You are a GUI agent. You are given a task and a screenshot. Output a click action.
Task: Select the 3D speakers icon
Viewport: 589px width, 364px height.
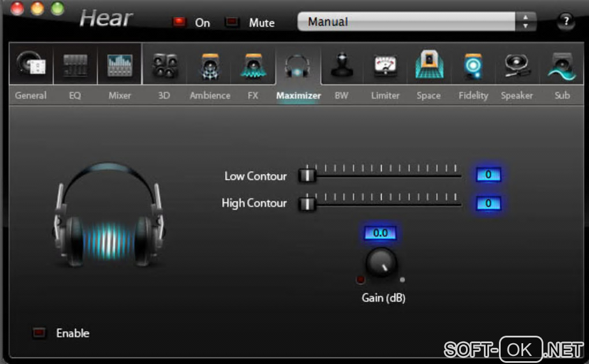tap(165, 65)
